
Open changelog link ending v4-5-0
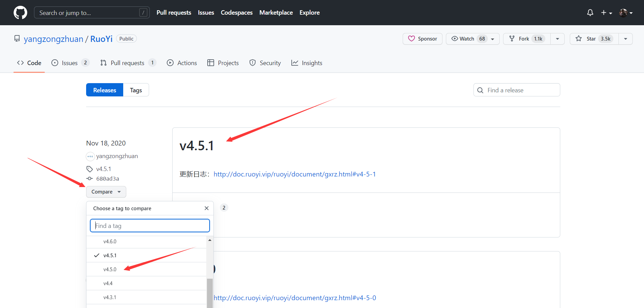pos(295,298)
